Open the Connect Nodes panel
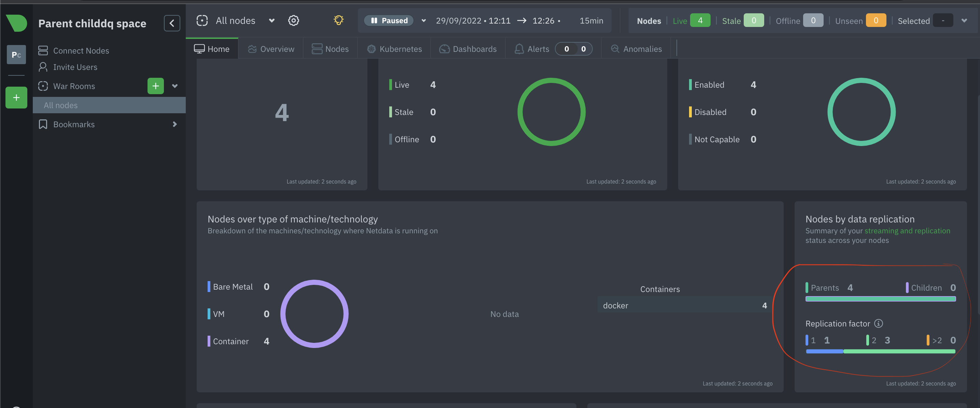 coord(81,50)
